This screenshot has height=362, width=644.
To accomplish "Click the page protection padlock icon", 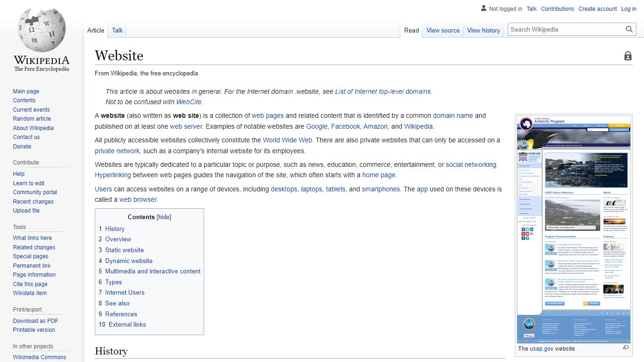I will (628, 56).
